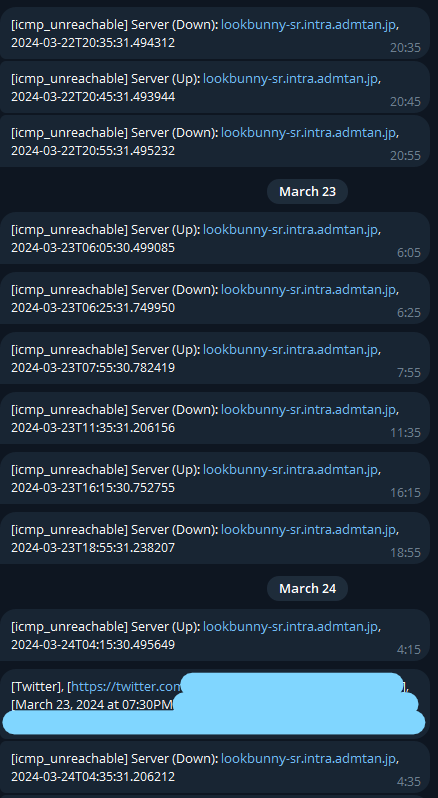Open lookbunny link in 18:55 Down message
Screen dimensions: 438x798
[x=309, y=530]
